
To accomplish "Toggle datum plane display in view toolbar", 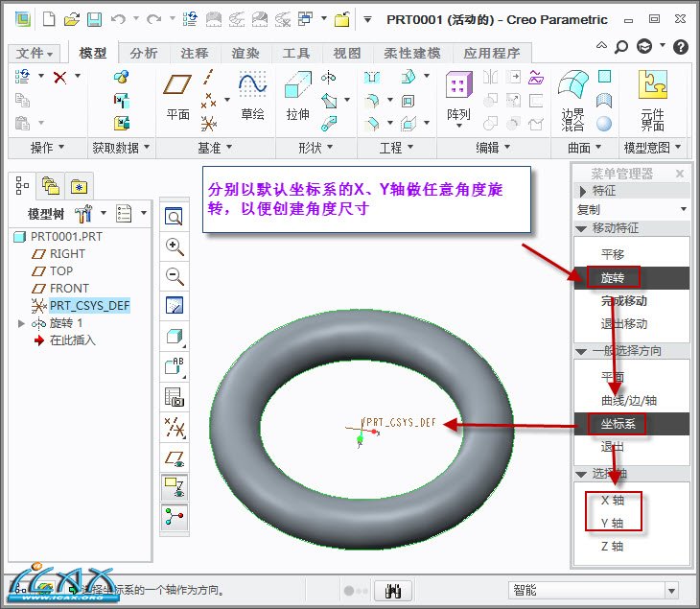I will point(175,457).
